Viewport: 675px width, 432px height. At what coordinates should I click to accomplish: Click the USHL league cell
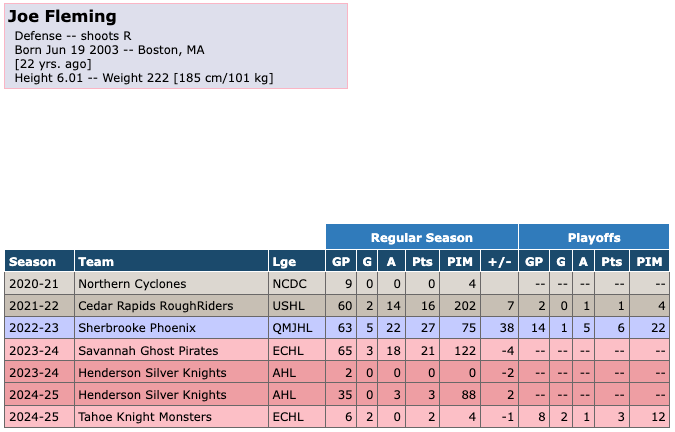pos(286,306)
